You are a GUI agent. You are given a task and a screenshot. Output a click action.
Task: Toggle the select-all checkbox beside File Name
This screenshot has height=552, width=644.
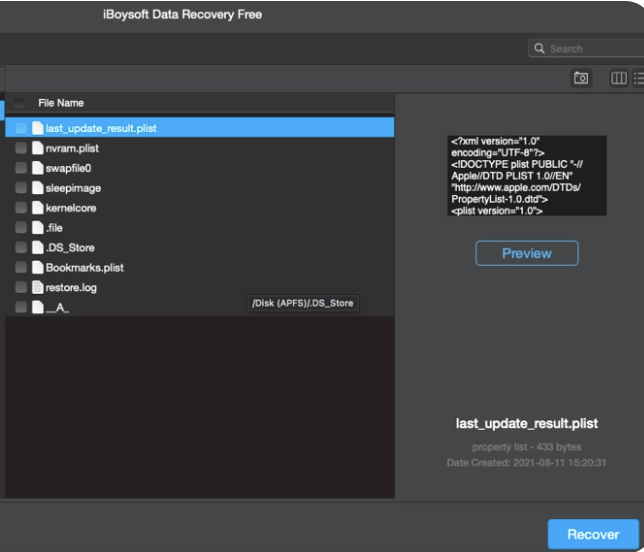point(19,103)
